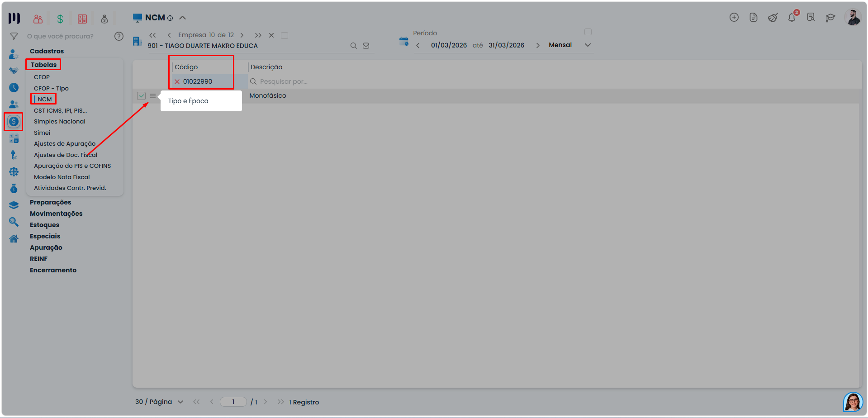Open the user profile avatar
This screenshot has width=868, height=418.
[853, 17]
